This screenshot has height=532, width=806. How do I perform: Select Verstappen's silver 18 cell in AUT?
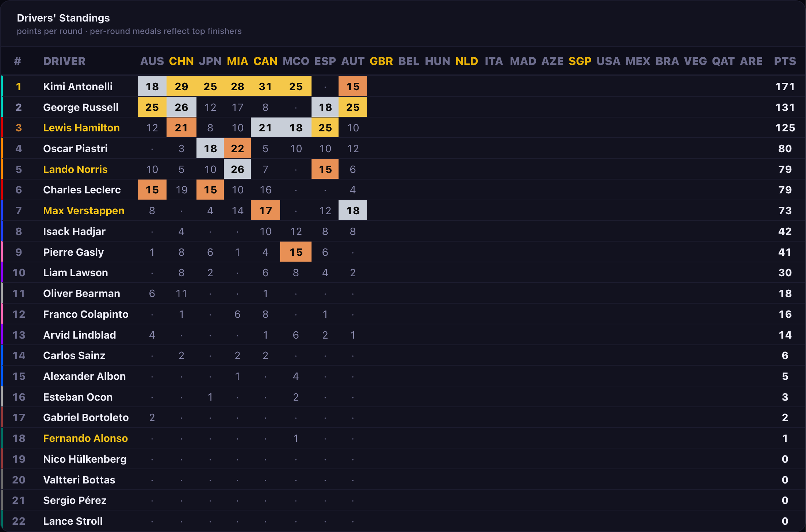click(353, 211)
